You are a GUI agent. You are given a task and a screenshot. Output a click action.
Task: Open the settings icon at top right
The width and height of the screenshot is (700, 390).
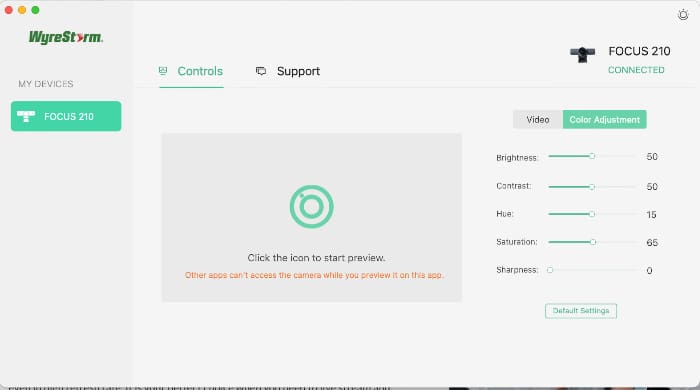[683, 15]
